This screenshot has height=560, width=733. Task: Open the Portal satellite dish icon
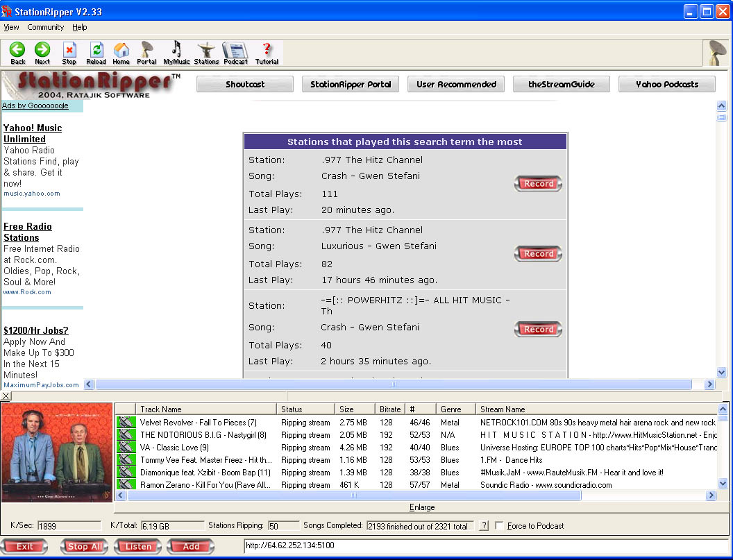click(146, 53)
